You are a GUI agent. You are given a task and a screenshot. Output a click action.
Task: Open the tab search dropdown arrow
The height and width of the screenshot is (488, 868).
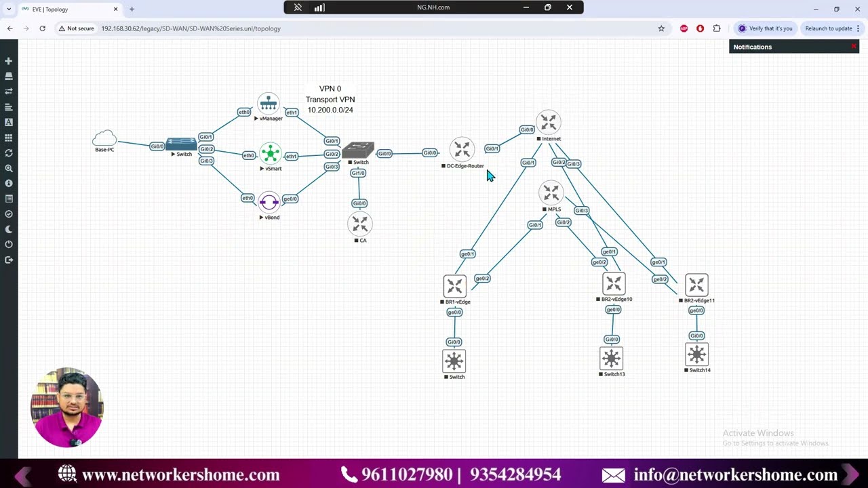pos(9,9)
